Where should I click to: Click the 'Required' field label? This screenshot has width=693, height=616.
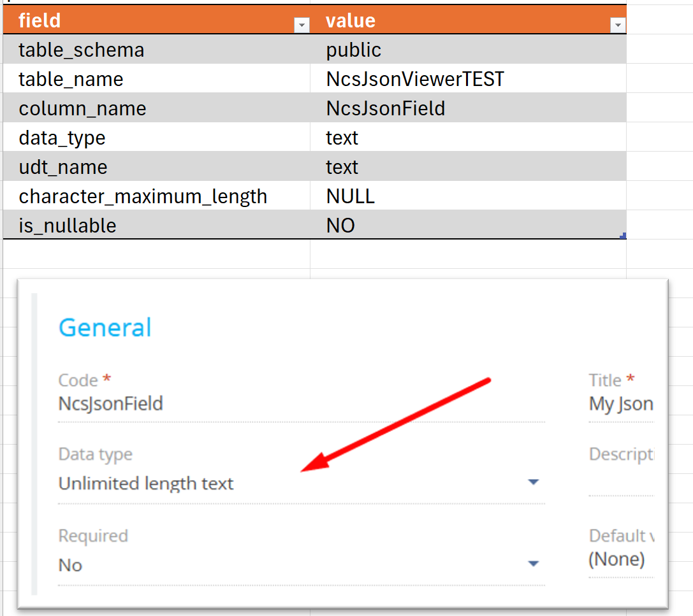click(93, 536)
